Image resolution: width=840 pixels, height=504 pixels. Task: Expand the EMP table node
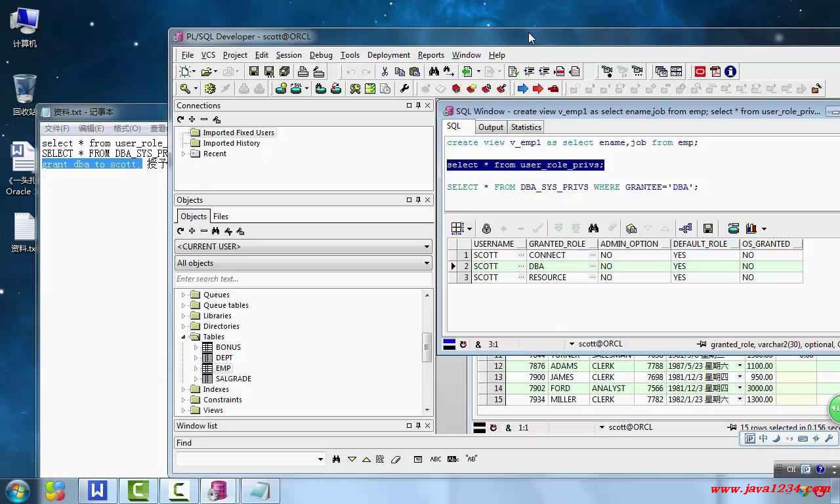coord(196,368)
